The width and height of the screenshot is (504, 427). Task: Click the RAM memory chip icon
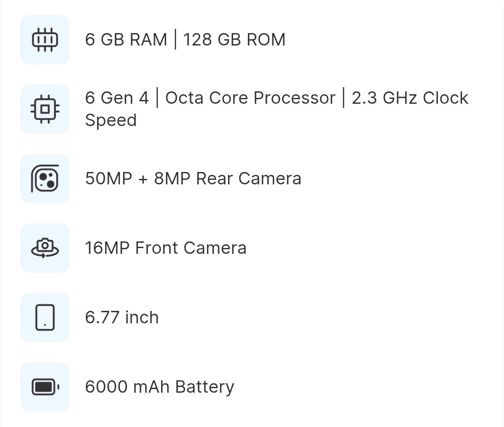(45, 40)
